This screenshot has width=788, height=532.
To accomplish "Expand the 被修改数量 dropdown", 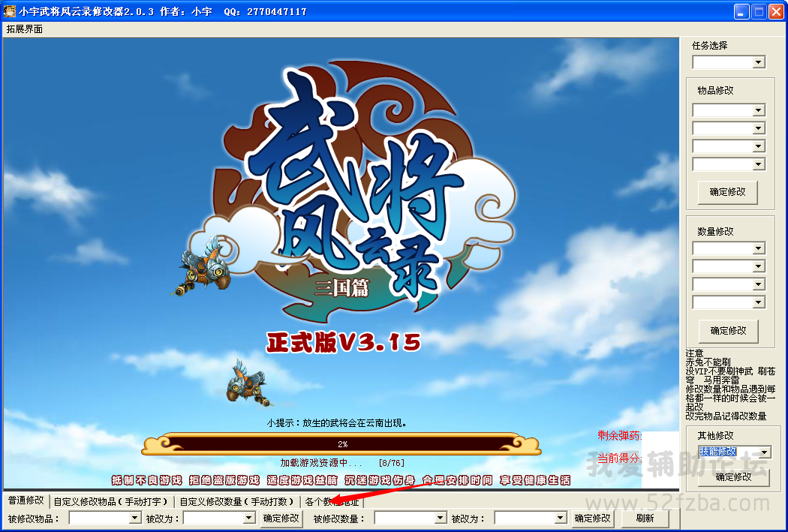I will point(441,518).
